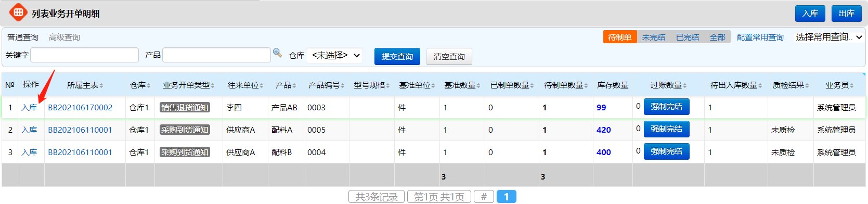Click stock quantity 400 link
Viewport: 868px width, 204px height.
[x=604, y=152]
